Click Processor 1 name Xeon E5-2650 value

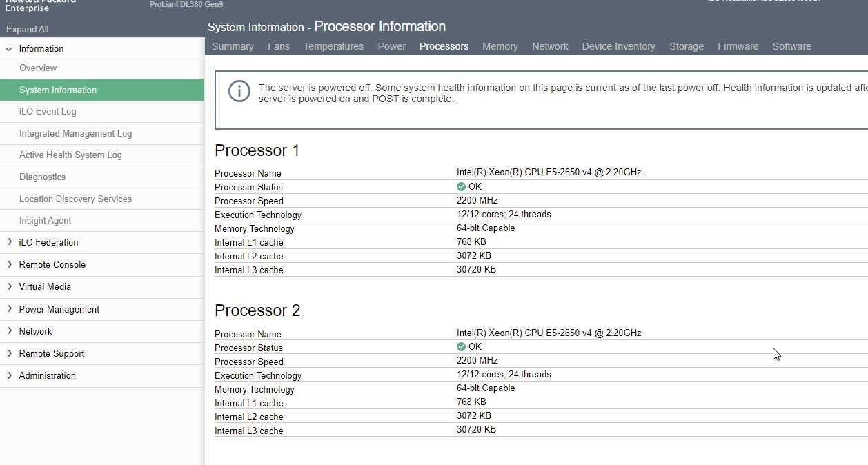pos(549,172)
